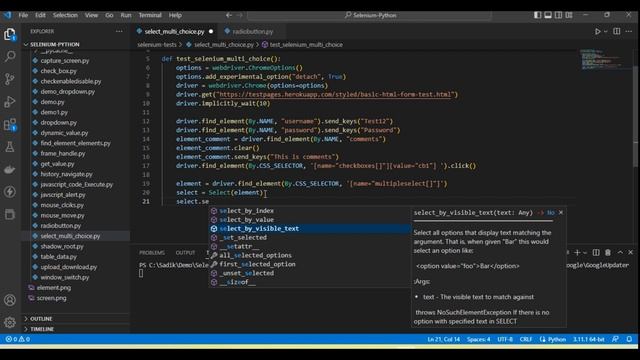Open the Edit menu
The width and height of the screenshot is (640, 360).
[x=40, y=15]
